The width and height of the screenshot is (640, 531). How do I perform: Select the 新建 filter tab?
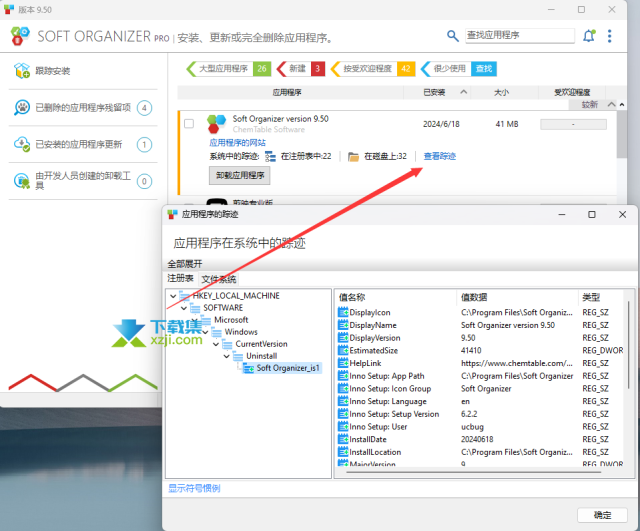tap(301, 69)
